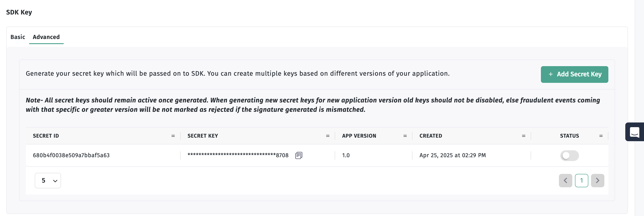Screen dimensions: 644x216
Task: Open the chat support widget icon
Action: pos(634,132)
